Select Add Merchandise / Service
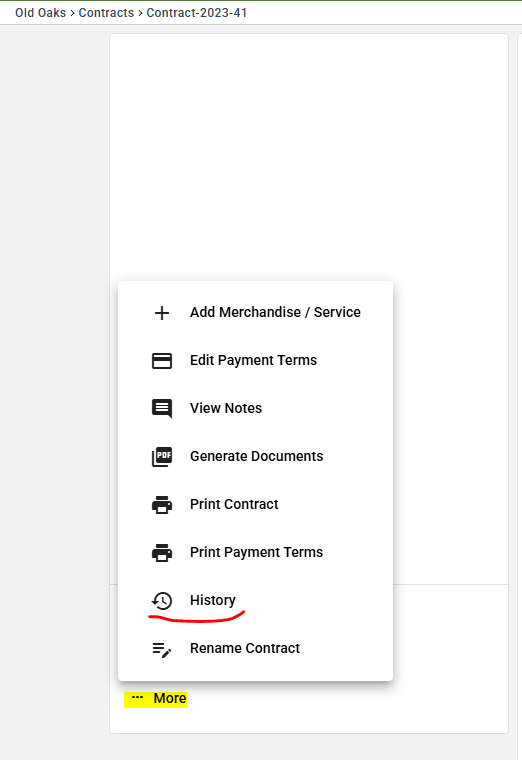The image size is (522, 760). tap(255, 313)
